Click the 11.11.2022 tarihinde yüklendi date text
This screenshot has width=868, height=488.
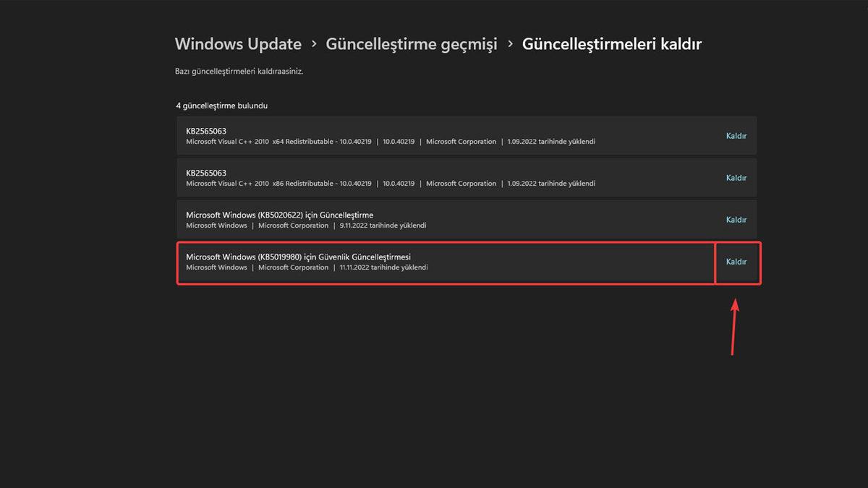(386, 267)
